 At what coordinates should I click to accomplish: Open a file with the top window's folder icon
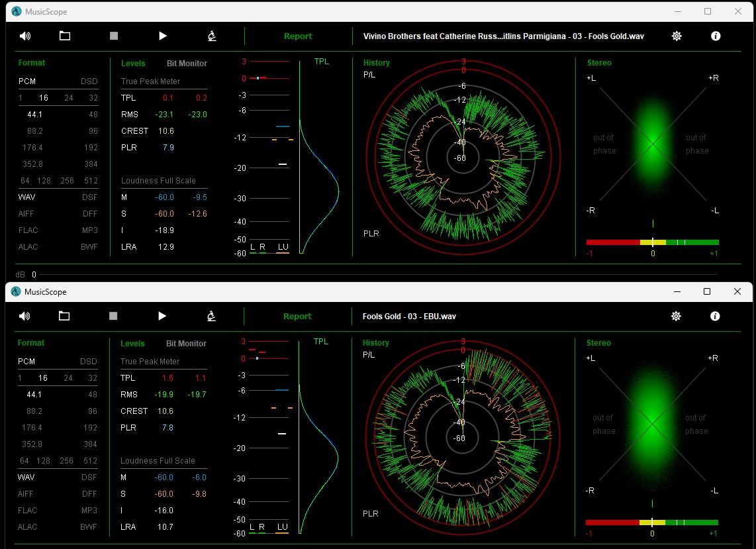tap(65, 36)
